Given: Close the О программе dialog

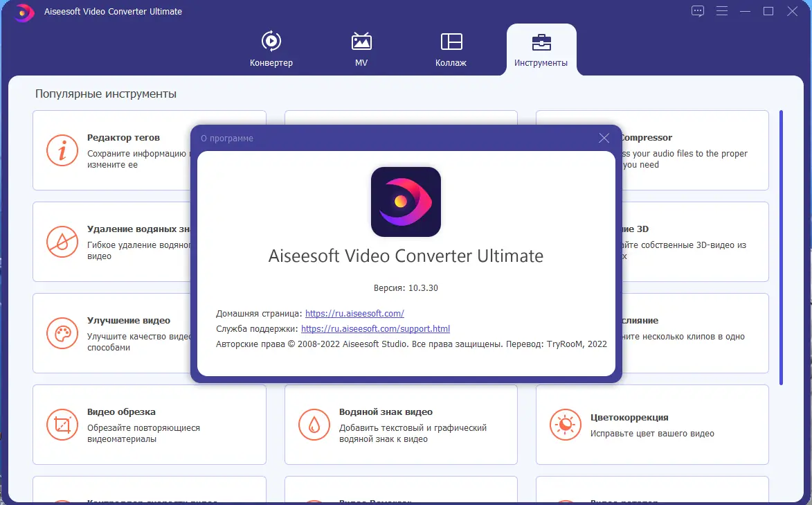Looking at the screenshot, I should click(603, 138).
